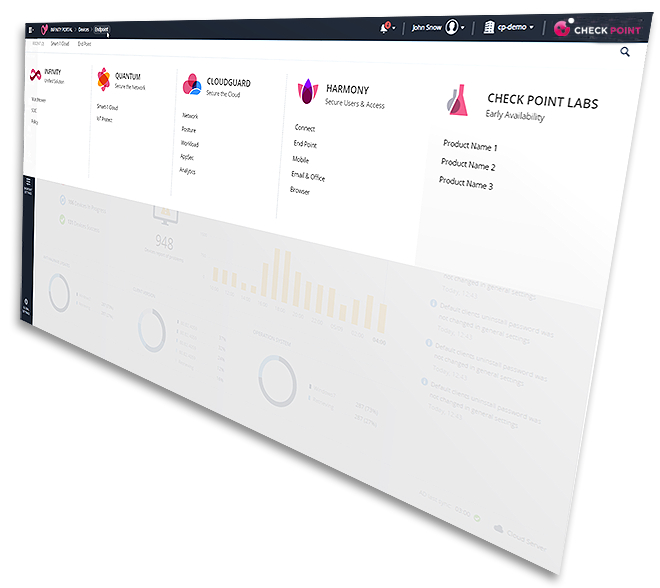Select Product Name 1 in Labs
The height and width of the screenshot is (588, 660).
[x=470, y=145]
